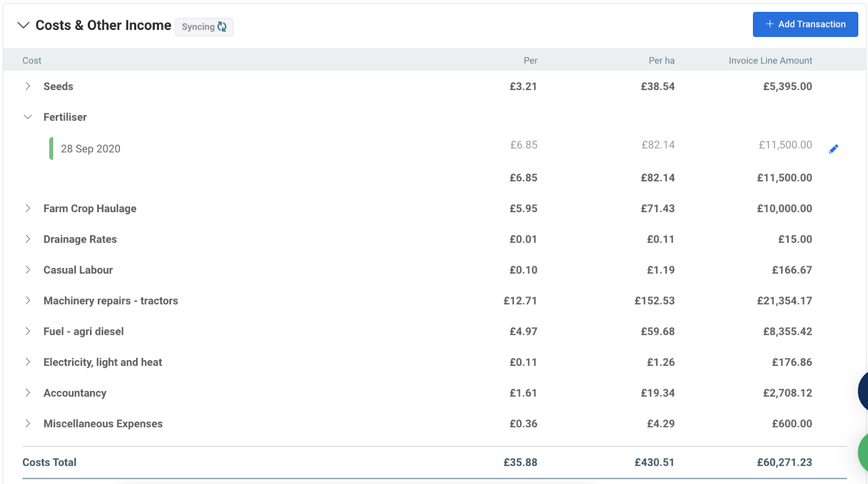Expand Electricity, light and heat row
The height and width of the screenshot is (484, 868).
[x=28, y=362]
